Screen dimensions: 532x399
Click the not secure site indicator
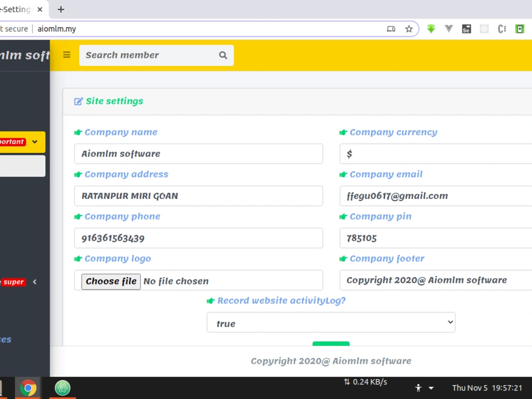click(14, 29)
